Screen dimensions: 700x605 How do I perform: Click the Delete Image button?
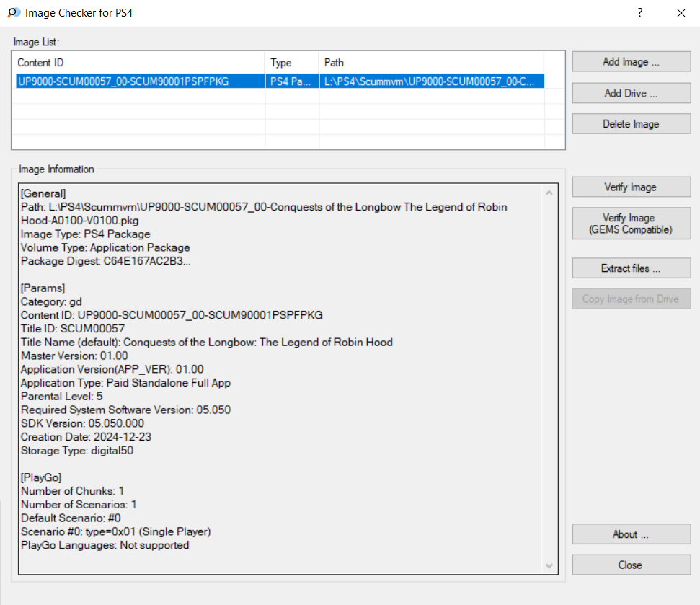point(632,124)
